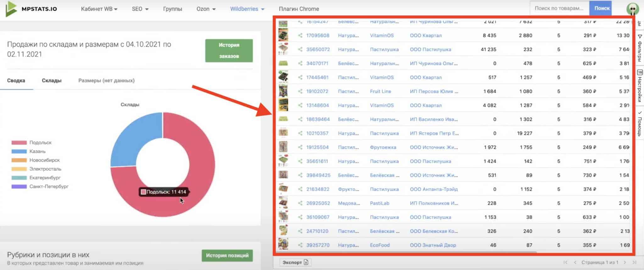Click the Экспорт button
644x270 pixels.
(x=295, y=262)
